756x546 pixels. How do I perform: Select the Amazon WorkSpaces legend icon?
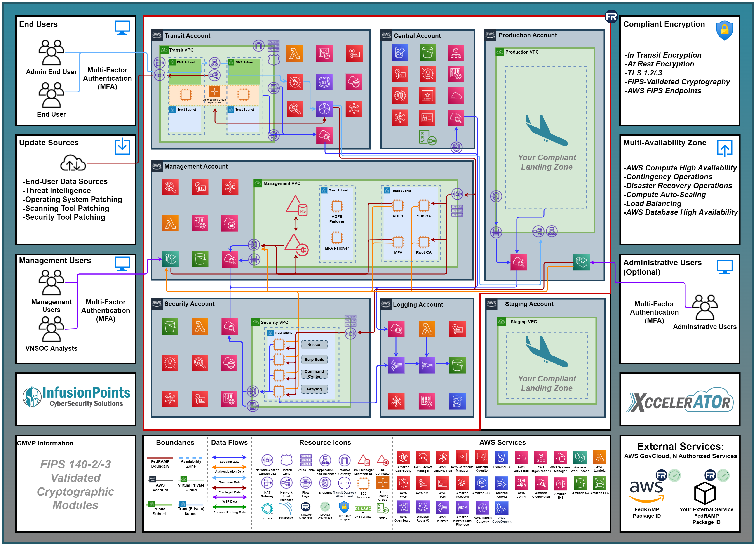(580, 457)
